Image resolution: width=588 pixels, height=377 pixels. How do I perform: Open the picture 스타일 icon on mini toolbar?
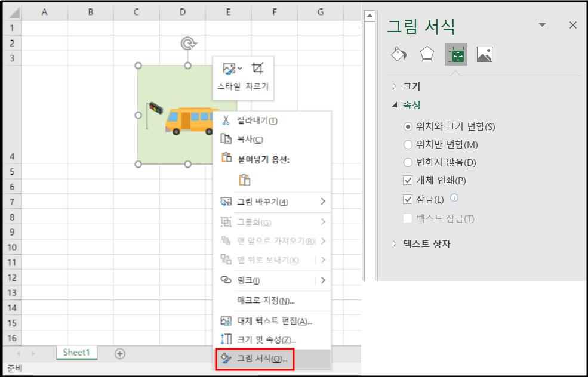point(230,68)
